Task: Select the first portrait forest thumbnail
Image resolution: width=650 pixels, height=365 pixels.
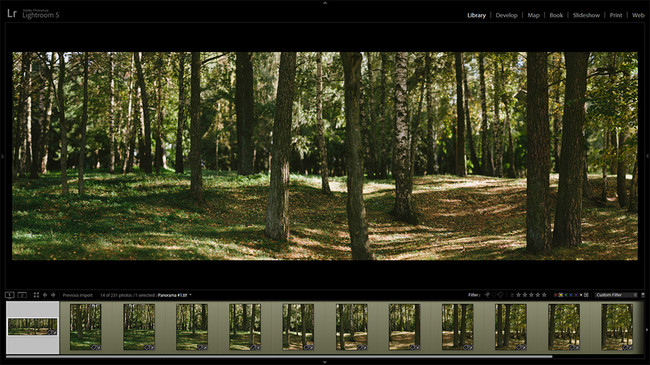Action: point(85,327)
